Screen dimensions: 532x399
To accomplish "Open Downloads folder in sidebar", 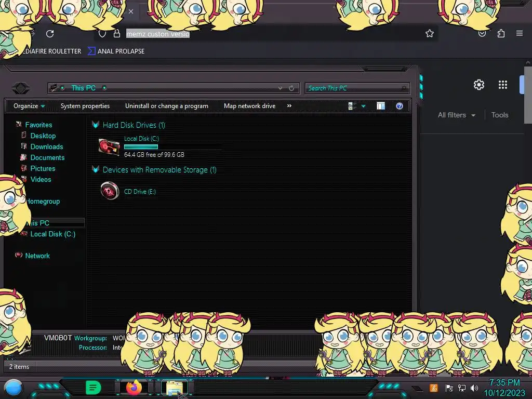I will (x=46, y=147).
